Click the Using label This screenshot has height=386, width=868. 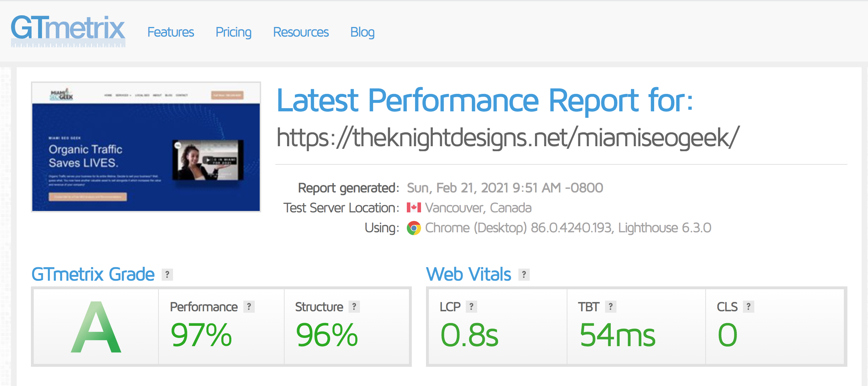coord(382,228)
